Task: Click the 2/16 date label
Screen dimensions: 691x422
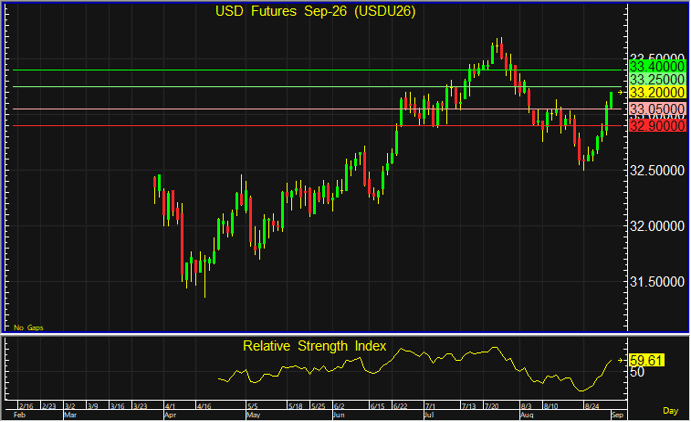Action: coord(26,406)
